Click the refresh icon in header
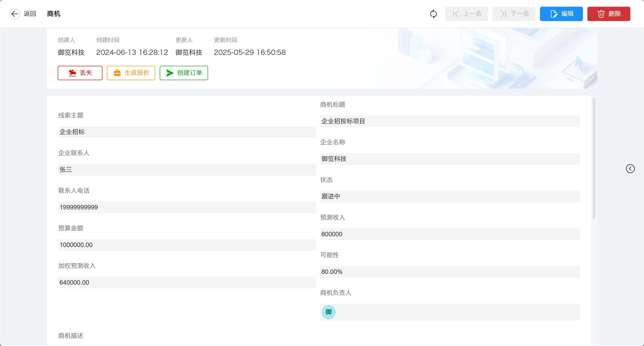The image size is (644, 346). pyautogui.click(x=433, y=14)
